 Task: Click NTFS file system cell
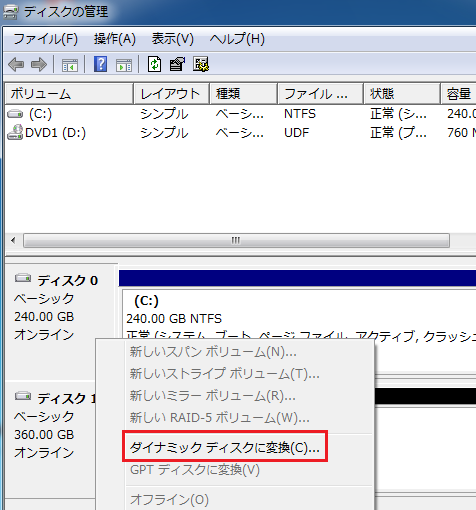point(300,114)
